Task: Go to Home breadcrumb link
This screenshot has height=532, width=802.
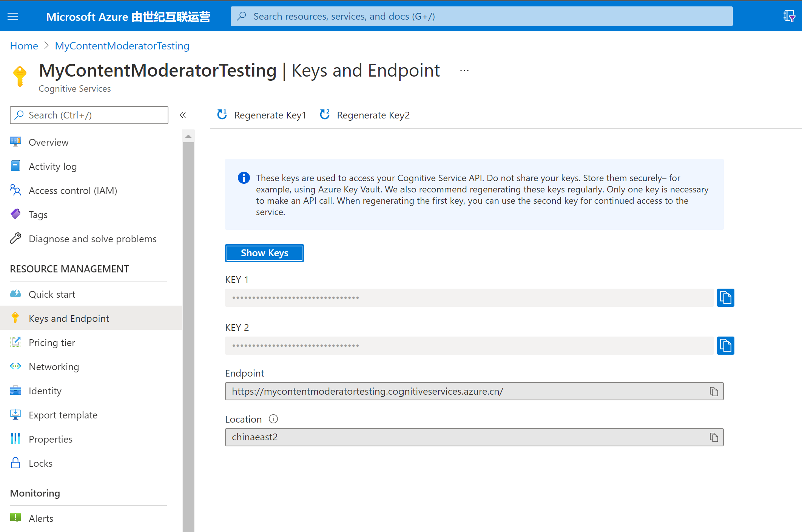Action: pos(24,46)
